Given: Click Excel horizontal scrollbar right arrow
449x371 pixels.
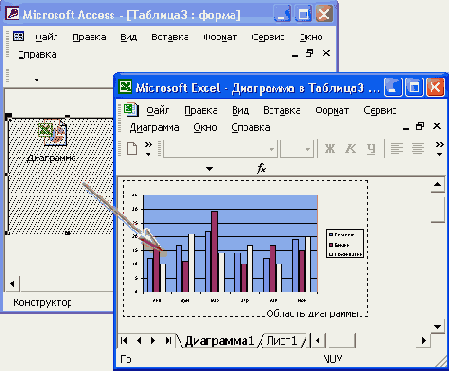Looking at the screenshot, I should 424,340.
